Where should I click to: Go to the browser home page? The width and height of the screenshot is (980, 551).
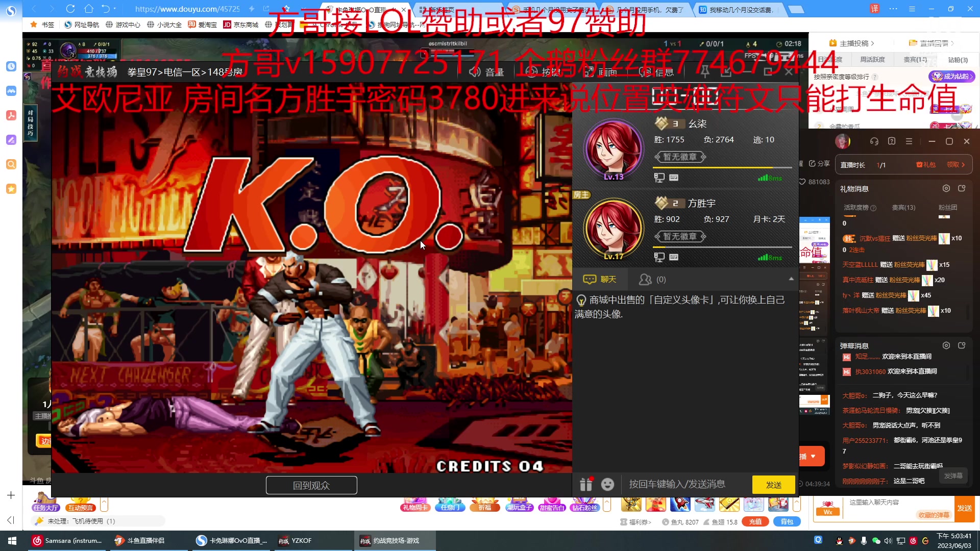88,9
